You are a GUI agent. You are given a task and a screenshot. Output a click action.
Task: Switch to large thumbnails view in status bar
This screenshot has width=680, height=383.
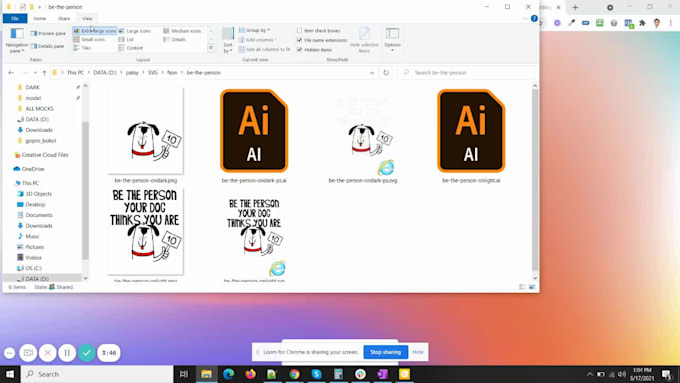pos(532,287)
